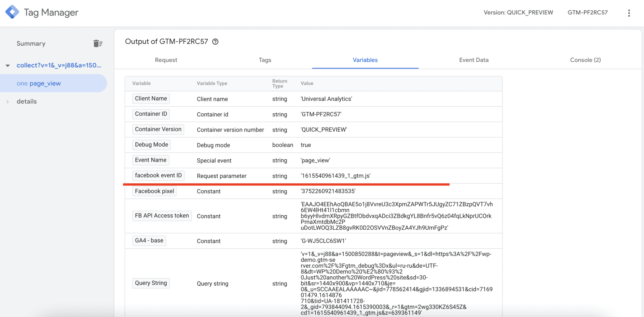The width and height of the screenshot is (644, 317).
Task: Click the Tag Manager logo icon
Action: pyautogui.click(x=12, y=12)
